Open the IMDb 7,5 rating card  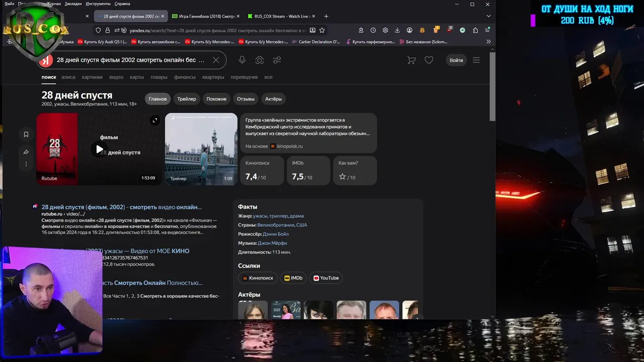pos(308,170)
